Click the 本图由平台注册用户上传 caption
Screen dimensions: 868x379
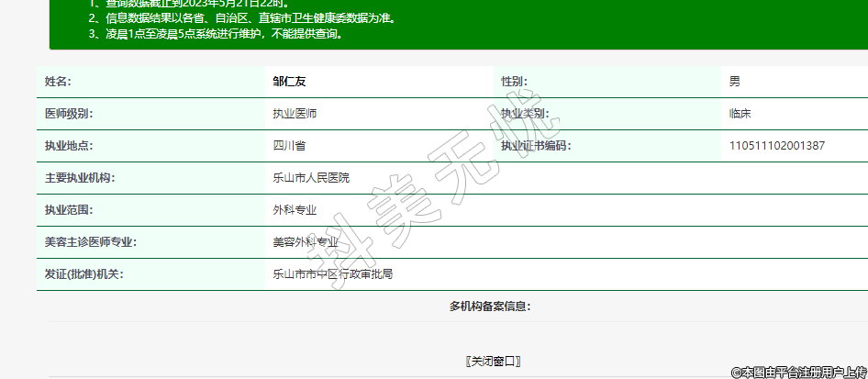point(798,372)
